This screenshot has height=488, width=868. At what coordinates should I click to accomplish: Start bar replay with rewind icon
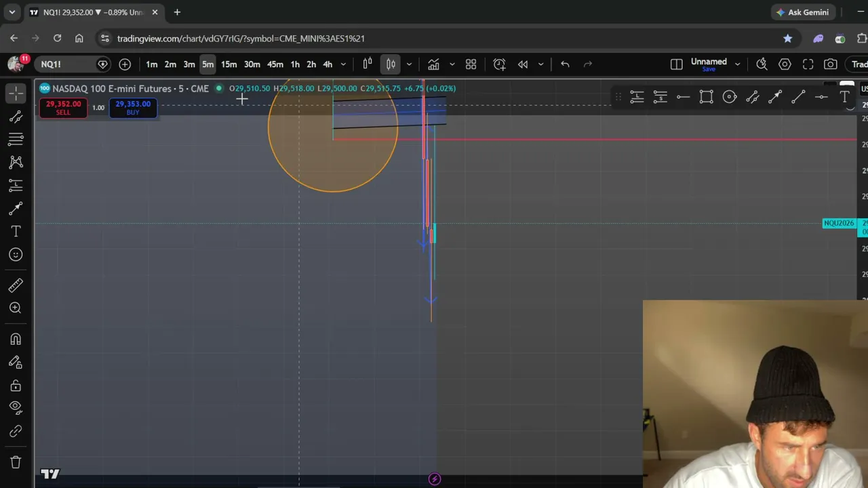coord(523,64)
